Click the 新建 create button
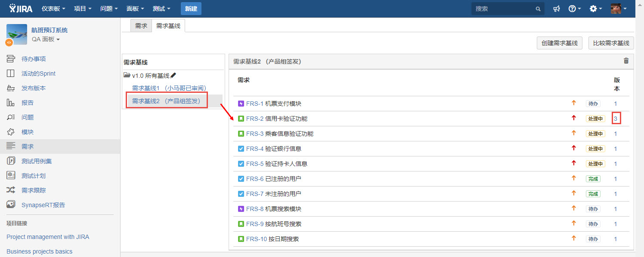Screen dimensions: 644x257 pos(191,9)
